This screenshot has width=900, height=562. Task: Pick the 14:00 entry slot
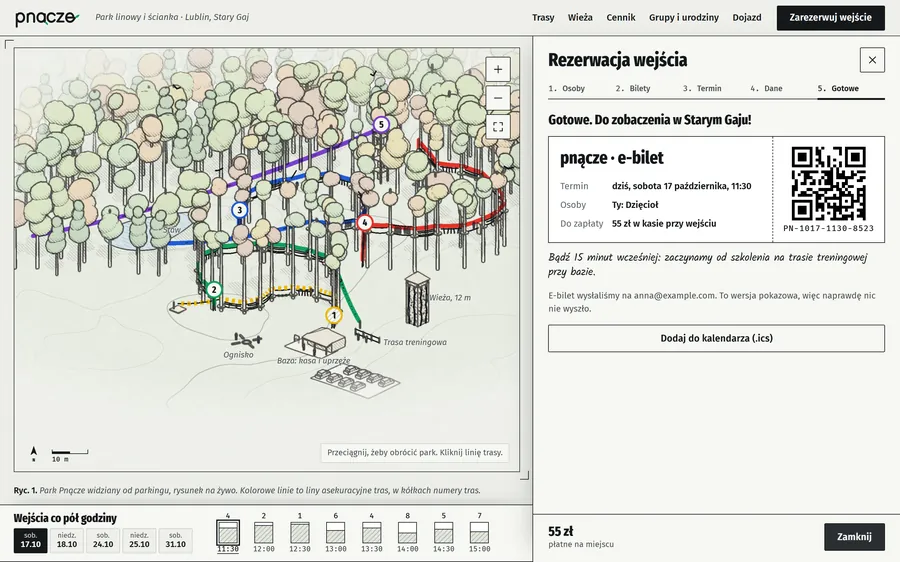[x=408, y=533]
